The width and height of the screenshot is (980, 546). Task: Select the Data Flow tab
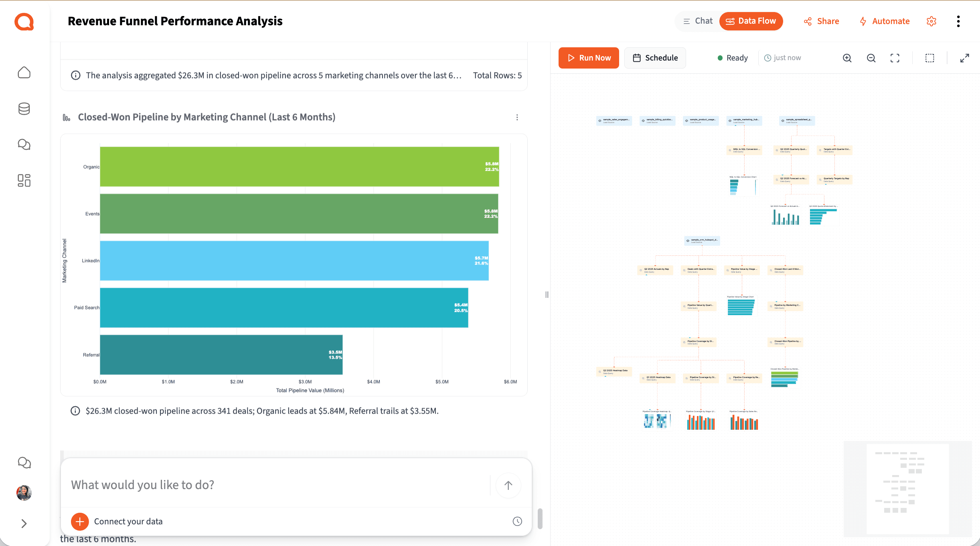coord(751,21)
